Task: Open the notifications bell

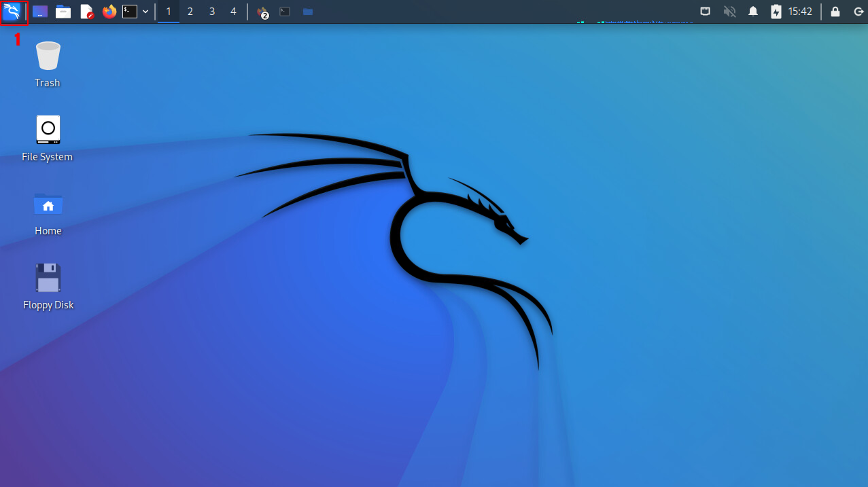Action: coord(753,12)
